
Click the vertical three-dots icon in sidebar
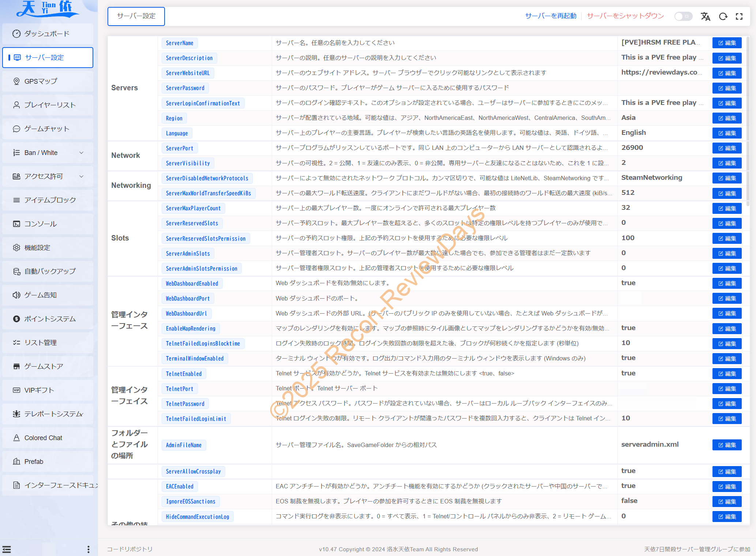click(88, 549)
